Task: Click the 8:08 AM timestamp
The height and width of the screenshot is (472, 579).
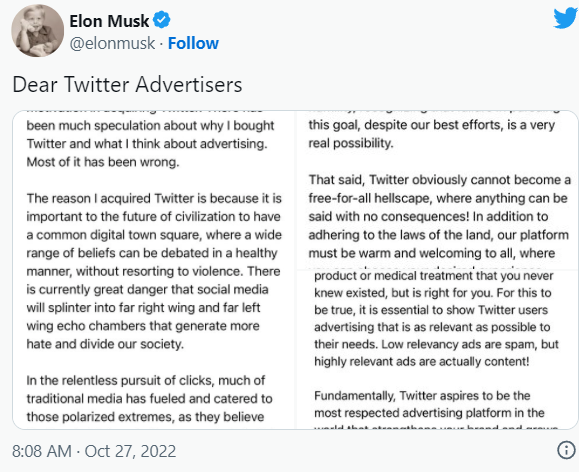Action: 42,451
